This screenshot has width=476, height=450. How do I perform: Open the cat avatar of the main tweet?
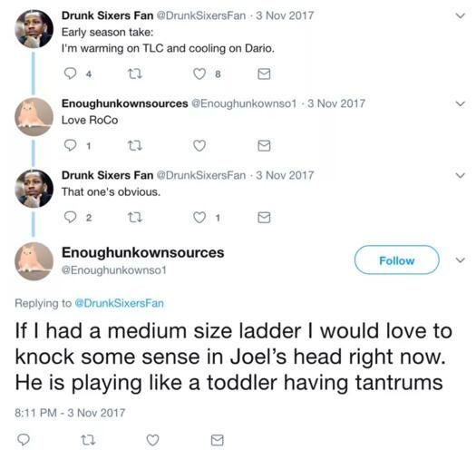(x=34, y=261)
